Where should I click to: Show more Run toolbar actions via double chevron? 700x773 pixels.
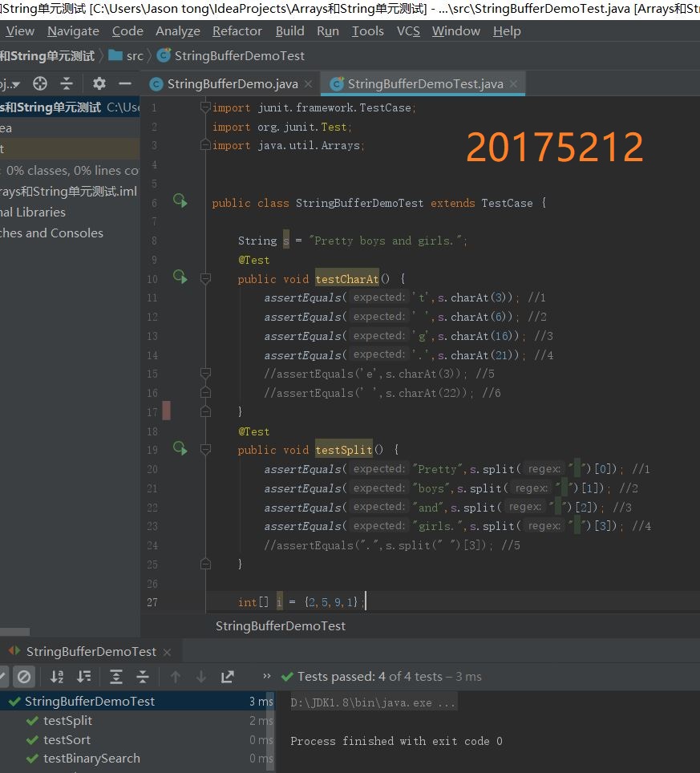(x=267, y=676)
